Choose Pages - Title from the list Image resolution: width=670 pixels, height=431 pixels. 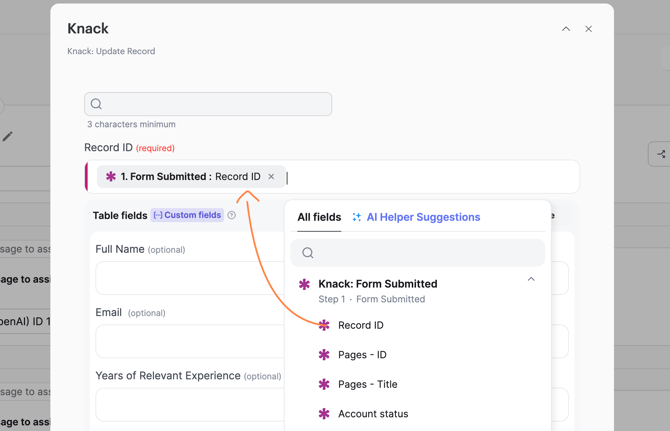coord(367,384)
